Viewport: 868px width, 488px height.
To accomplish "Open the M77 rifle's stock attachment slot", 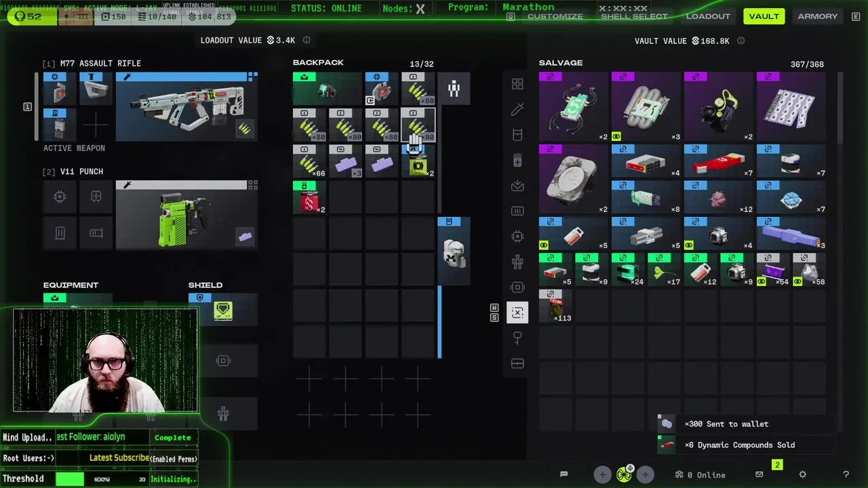I will coord(96,88).
